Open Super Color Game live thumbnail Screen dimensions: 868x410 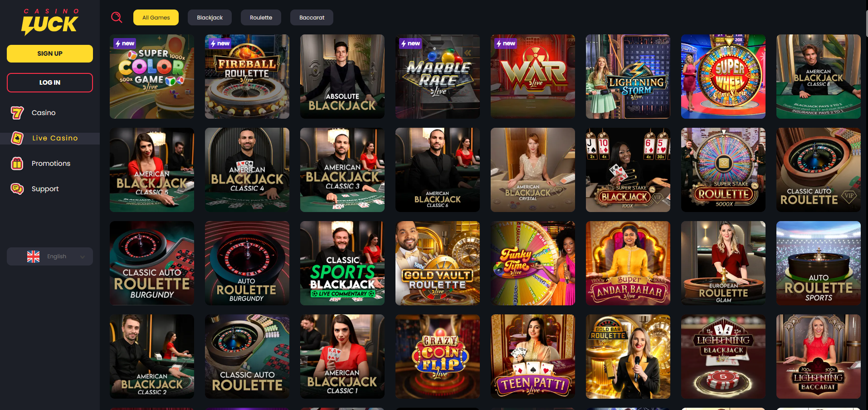[152, 77]
